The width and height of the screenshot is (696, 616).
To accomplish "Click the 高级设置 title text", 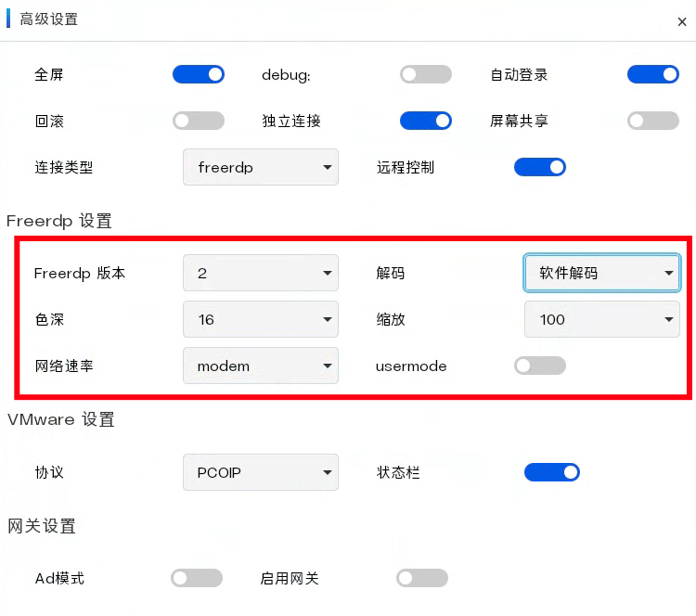I will (49, 19).
